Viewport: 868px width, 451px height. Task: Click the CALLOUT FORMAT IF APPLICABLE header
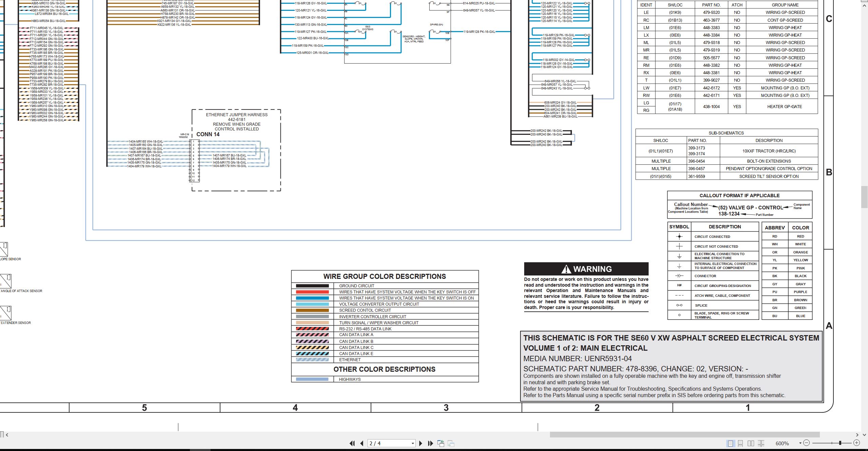click(739, 196)
